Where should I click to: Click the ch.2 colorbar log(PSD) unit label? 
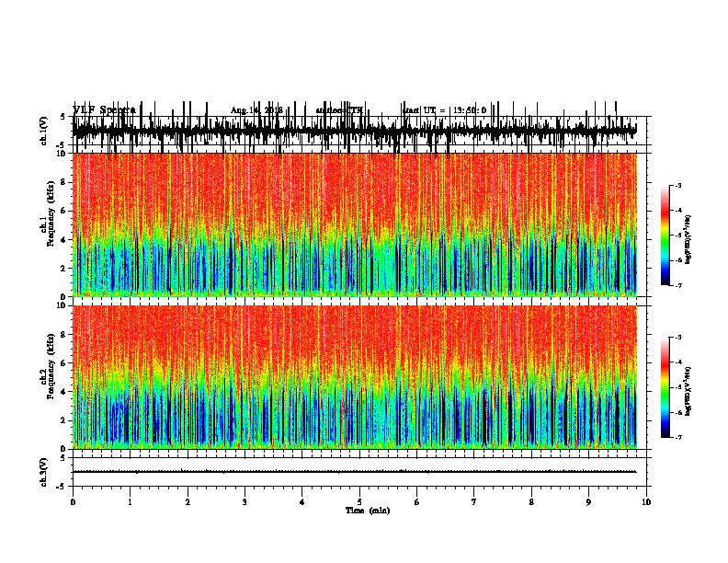click(688, 391)
